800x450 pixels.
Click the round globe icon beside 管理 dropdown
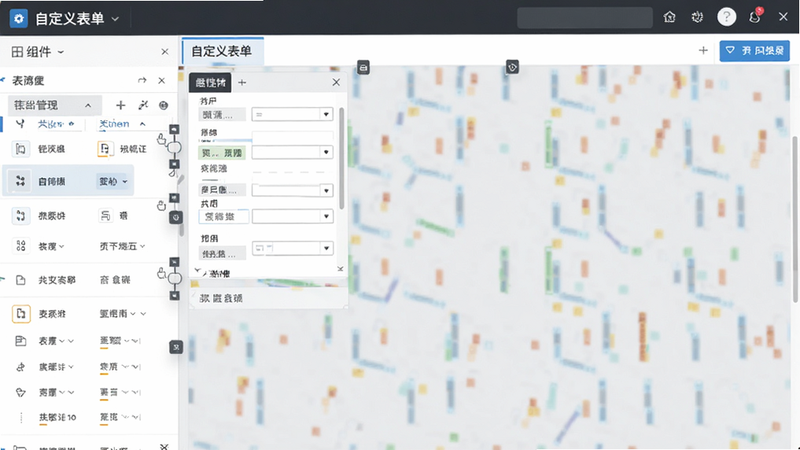click(163, 106)
